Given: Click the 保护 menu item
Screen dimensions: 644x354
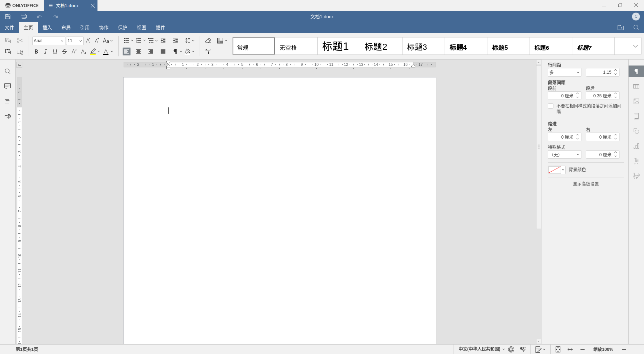Looking at the screenshot, I should 122,27.
